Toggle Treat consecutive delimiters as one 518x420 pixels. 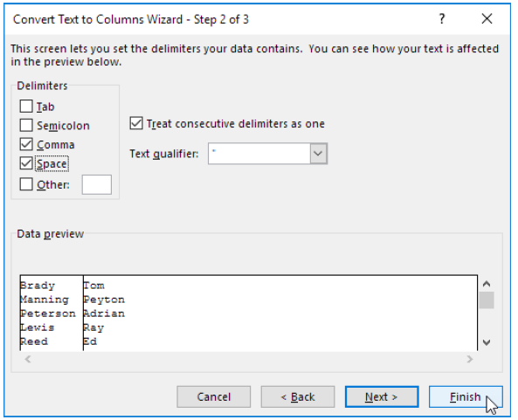coord(136,123)
